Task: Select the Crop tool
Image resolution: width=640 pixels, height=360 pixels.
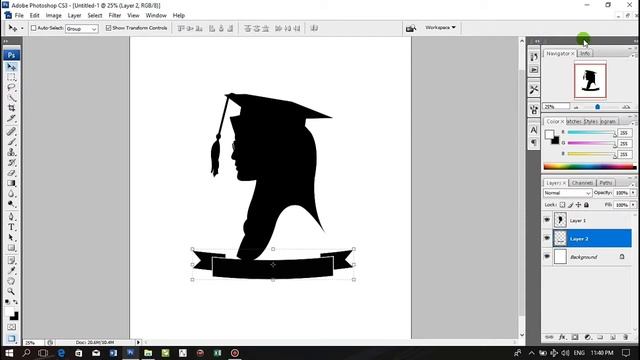Action: [x=11, y=108]
